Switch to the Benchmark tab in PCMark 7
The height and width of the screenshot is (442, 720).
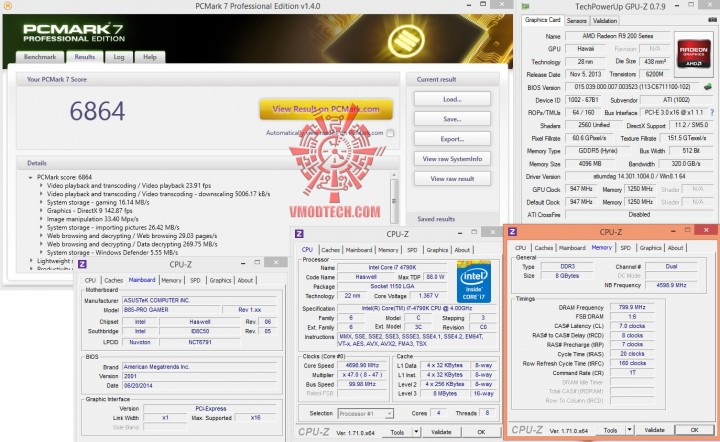(40, 57)
